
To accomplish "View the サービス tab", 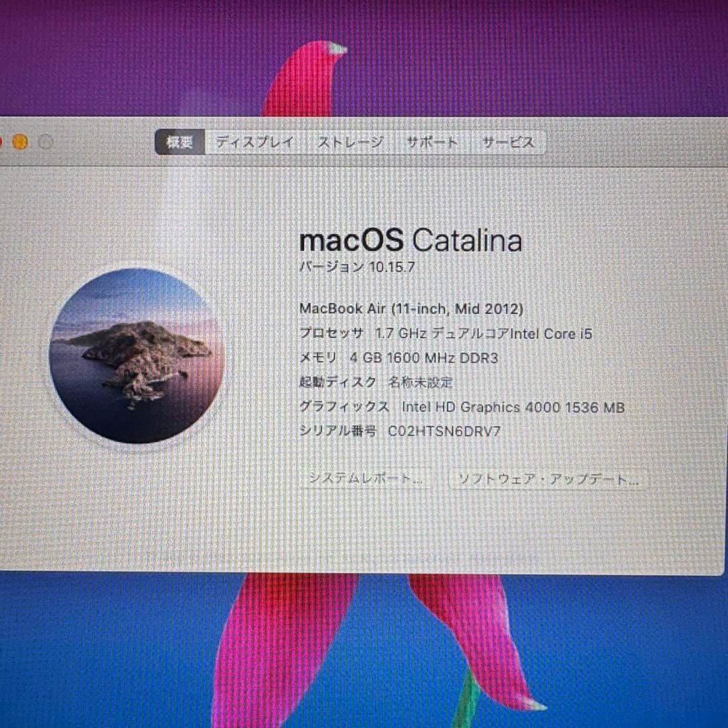I will click(507, 142).
